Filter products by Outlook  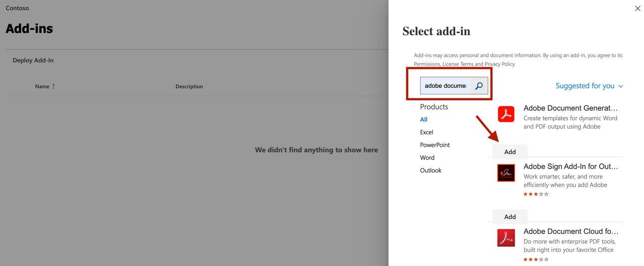tap(431, 170)
